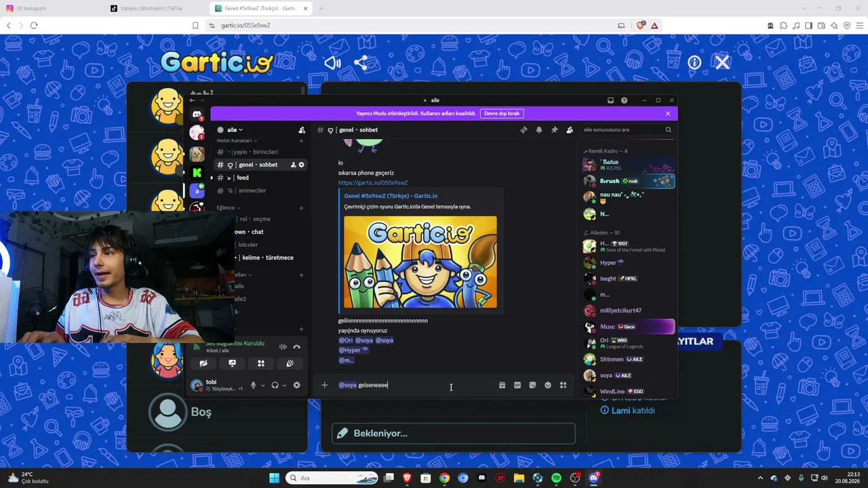The image size is (868, 488).
Task: Select the Kick server icon in Discord
Action: coord(197,173)
